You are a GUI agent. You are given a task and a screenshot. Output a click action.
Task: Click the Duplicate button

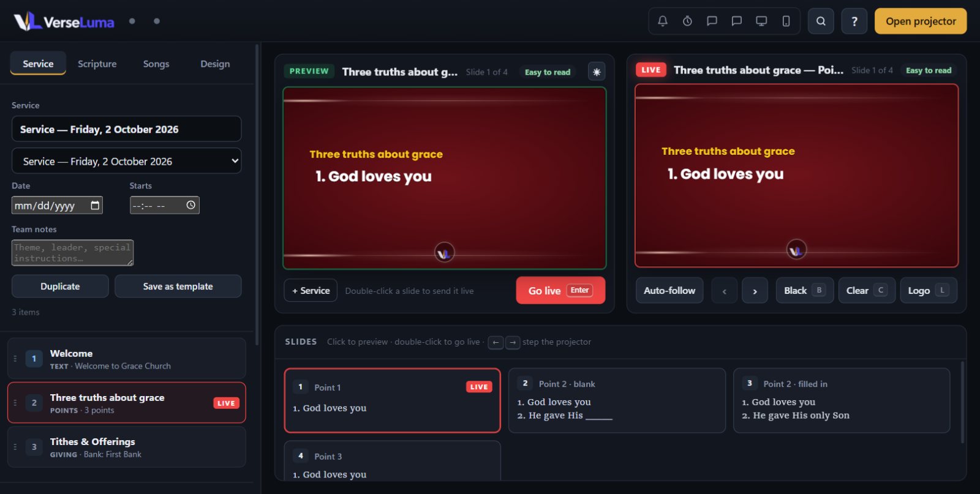tap(60, 286)
